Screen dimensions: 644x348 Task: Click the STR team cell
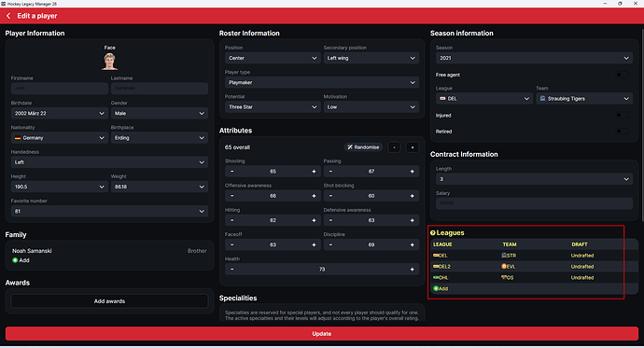point(509,256)
